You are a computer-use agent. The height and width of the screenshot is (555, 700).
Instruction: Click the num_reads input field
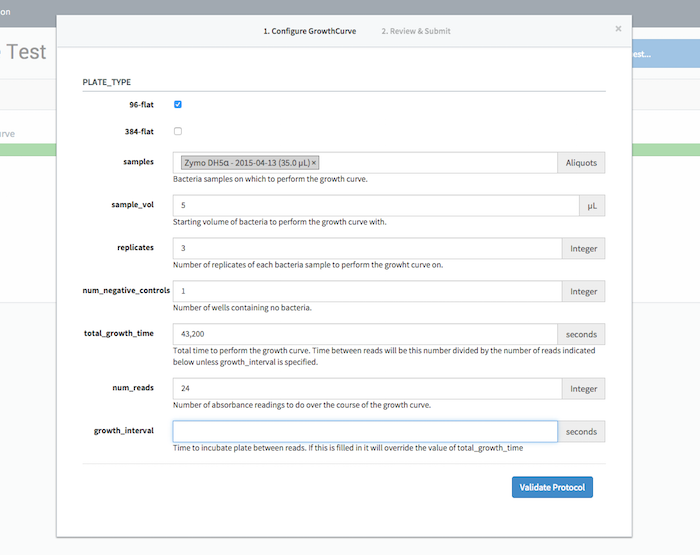click(x=365, y=389)
